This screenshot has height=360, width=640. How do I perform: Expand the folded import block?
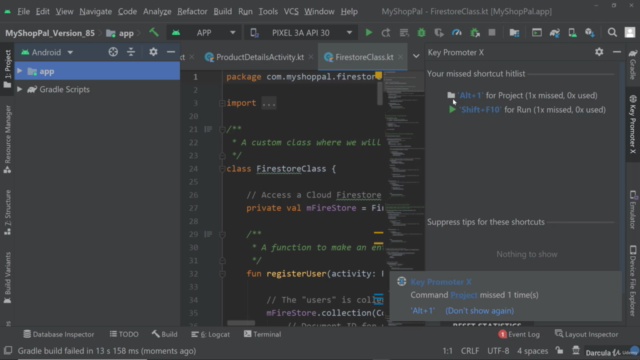point(222,103)
